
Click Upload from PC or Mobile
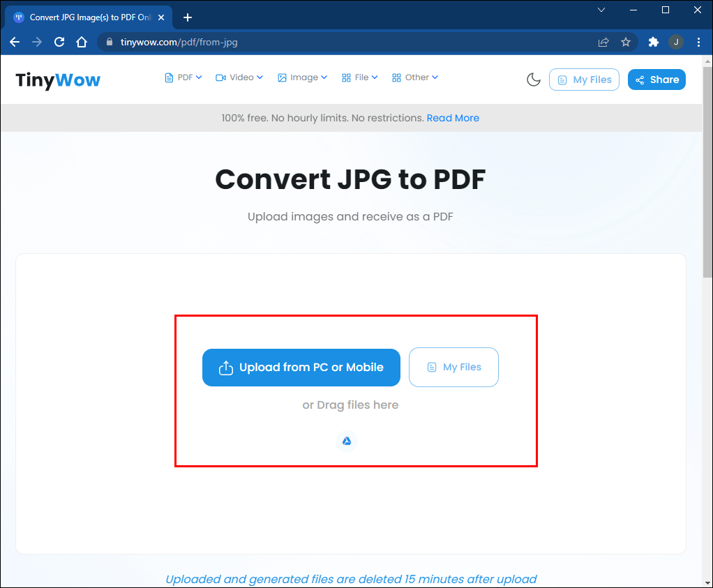301,368
